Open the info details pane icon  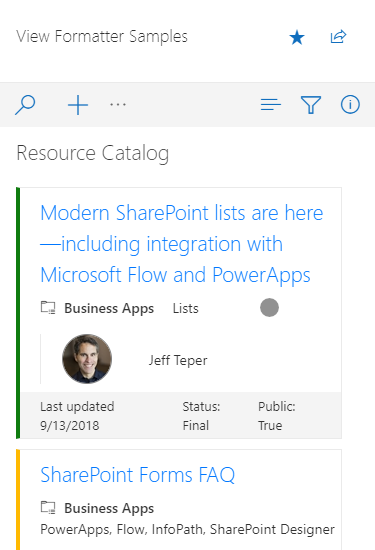click(350, 105)
